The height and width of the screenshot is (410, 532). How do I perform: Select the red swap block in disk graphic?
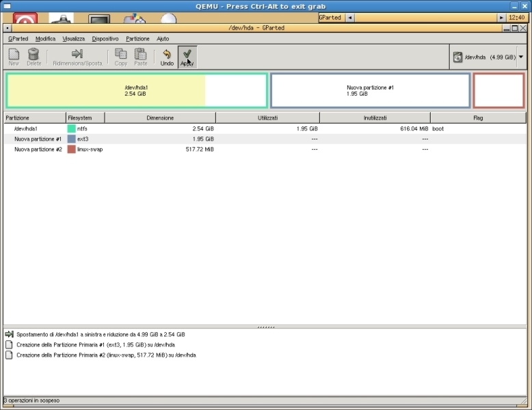tap(498, 91)
